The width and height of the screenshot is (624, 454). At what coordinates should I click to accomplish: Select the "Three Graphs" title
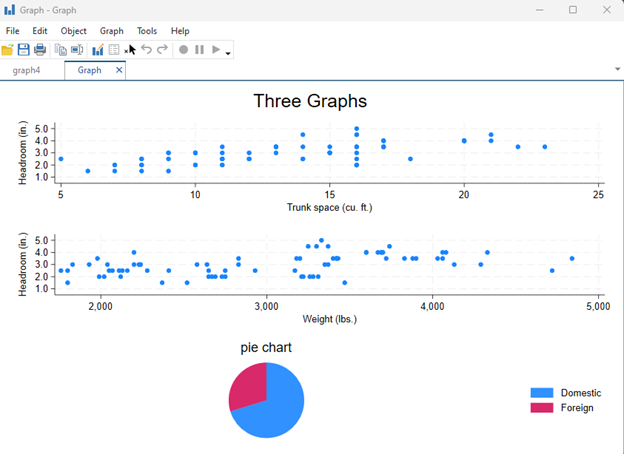(310, 101)
